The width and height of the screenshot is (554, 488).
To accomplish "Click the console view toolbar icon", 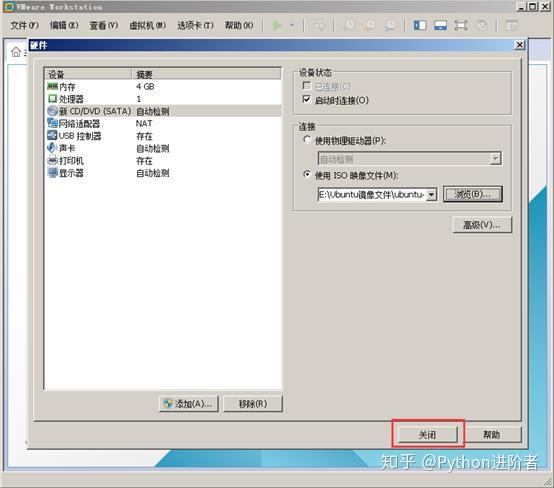I will click(x=511, y=25).
